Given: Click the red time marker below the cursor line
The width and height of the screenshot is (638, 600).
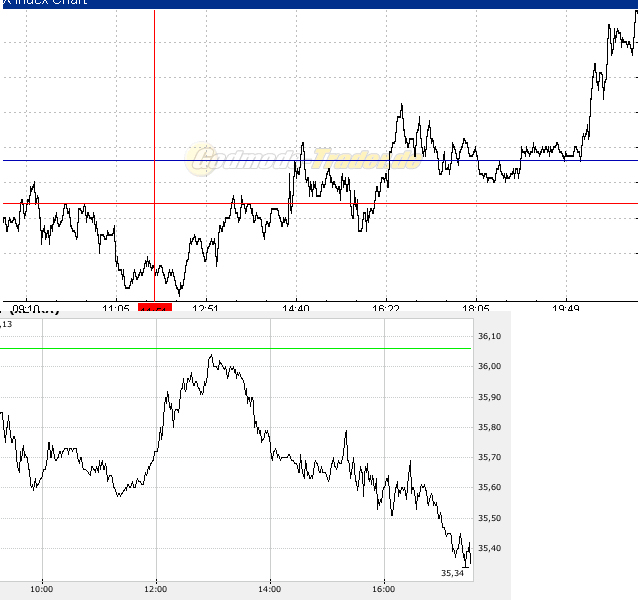Looking at the screenshot, I should coord(155,308).
